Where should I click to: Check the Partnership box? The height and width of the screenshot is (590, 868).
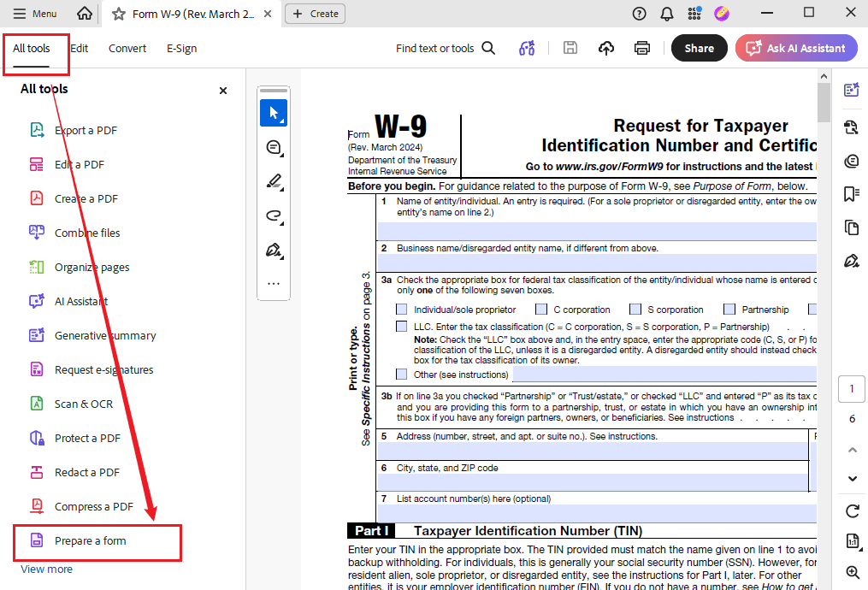[729, 310]
